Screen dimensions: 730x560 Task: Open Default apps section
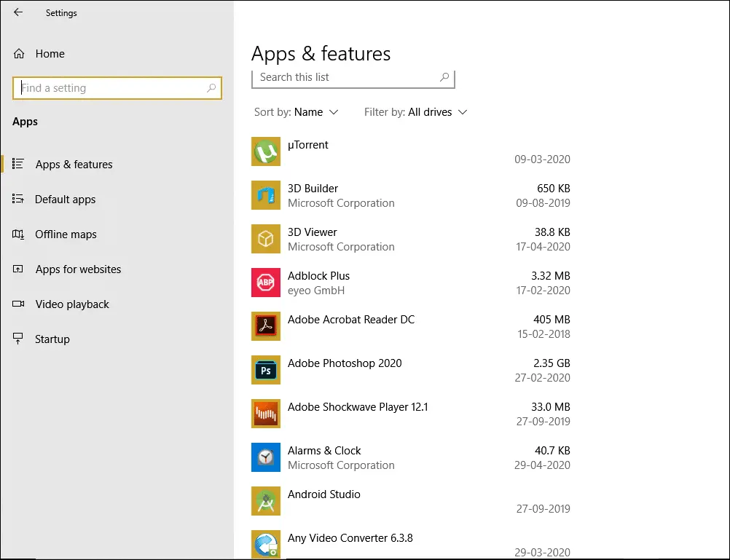(65, 200)
